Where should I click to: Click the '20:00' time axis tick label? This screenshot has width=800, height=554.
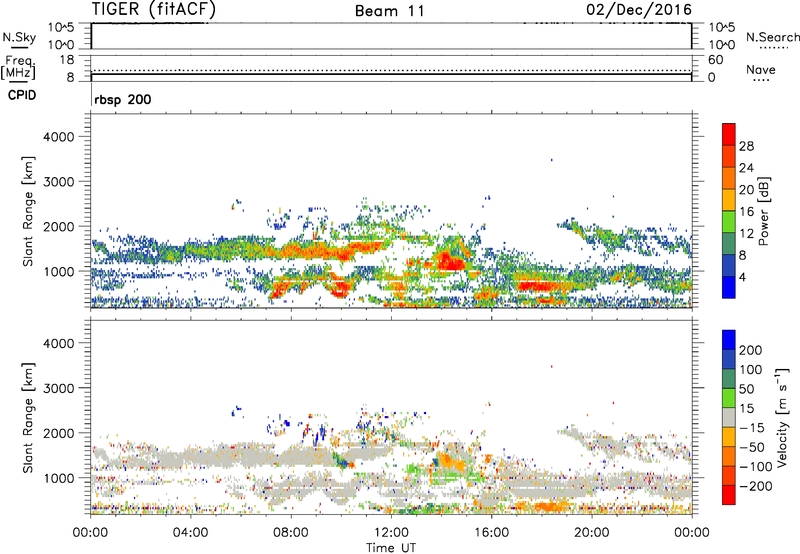(592, 533)
